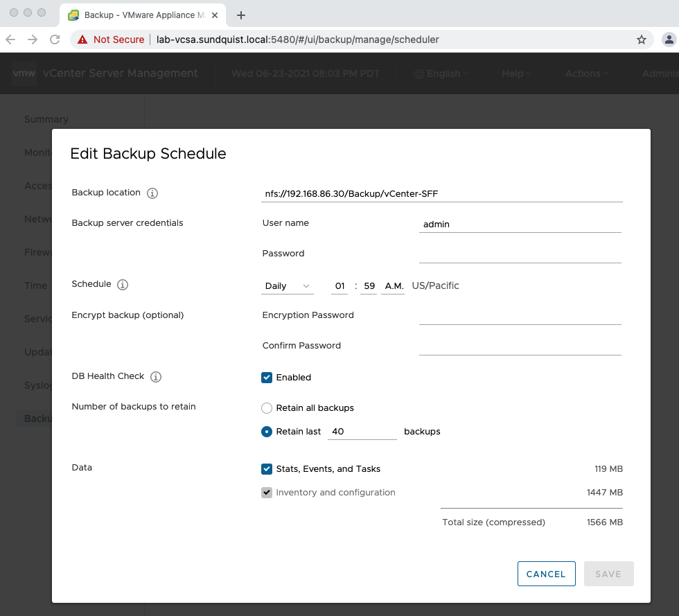
Task: Click the vmw logo in the header
Action: click(24, 73)
